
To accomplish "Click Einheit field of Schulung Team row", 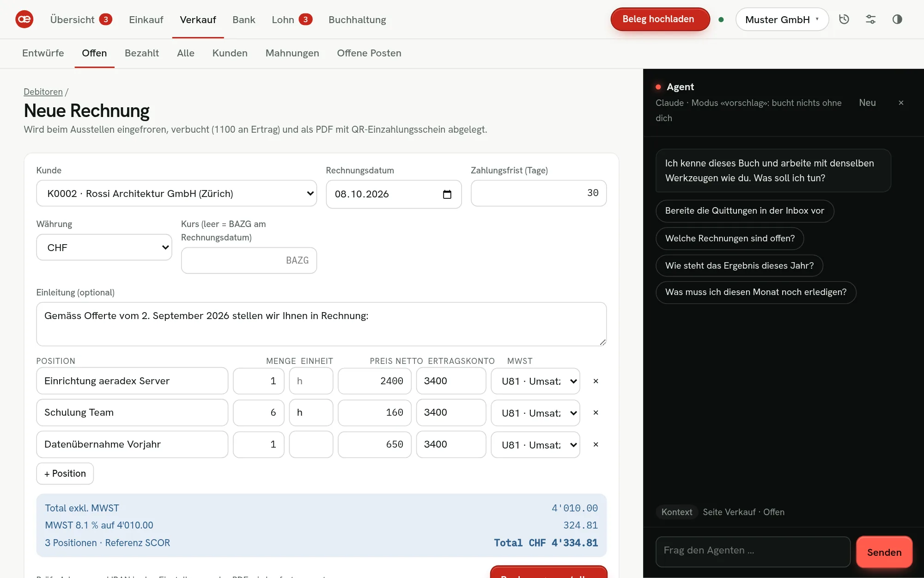I will tap(311, 412).
